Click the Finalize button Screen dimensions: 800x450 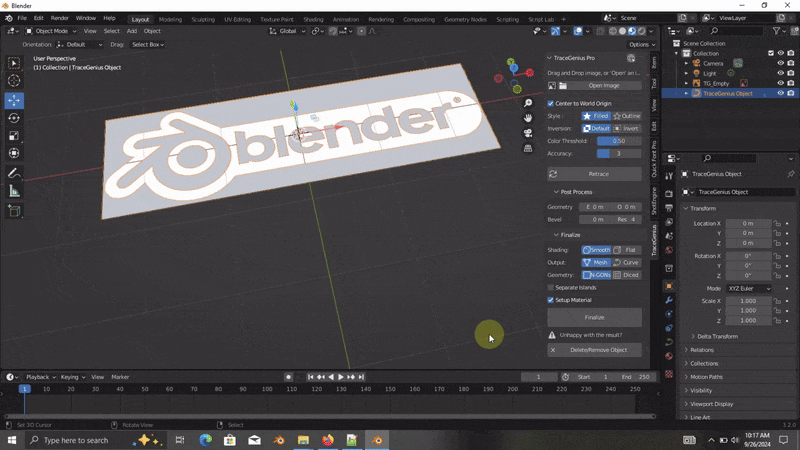(594, 317)
